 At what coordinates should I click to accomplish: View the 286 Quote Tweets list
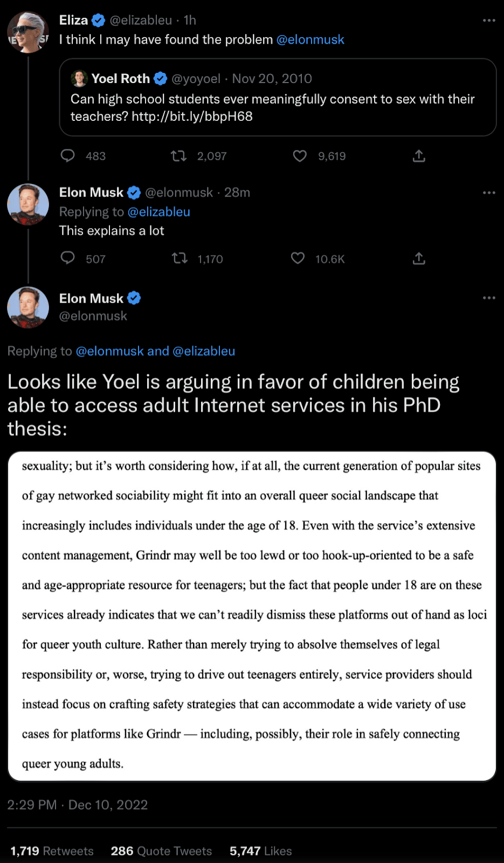coord(161,851)
